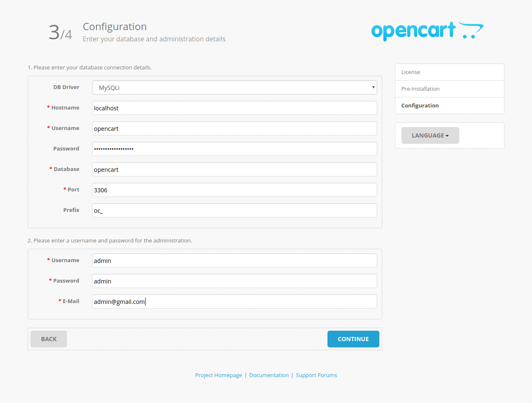
Task: Open the DB Driver dropdown
Action: [234, 87]
